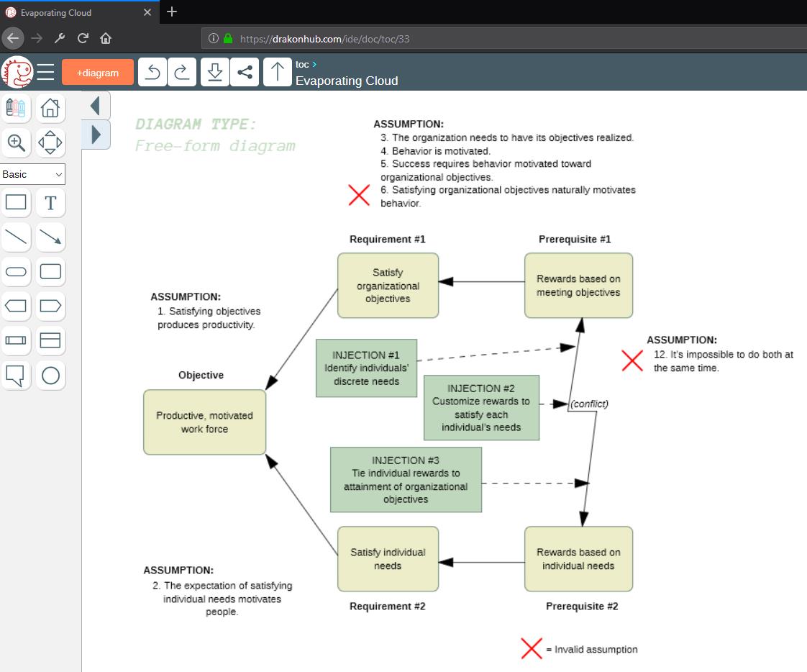Image resolution: width=807 pixels, height=672 pixels.
Task: Click the zoom magnifier icon
Action: (16, 142)
